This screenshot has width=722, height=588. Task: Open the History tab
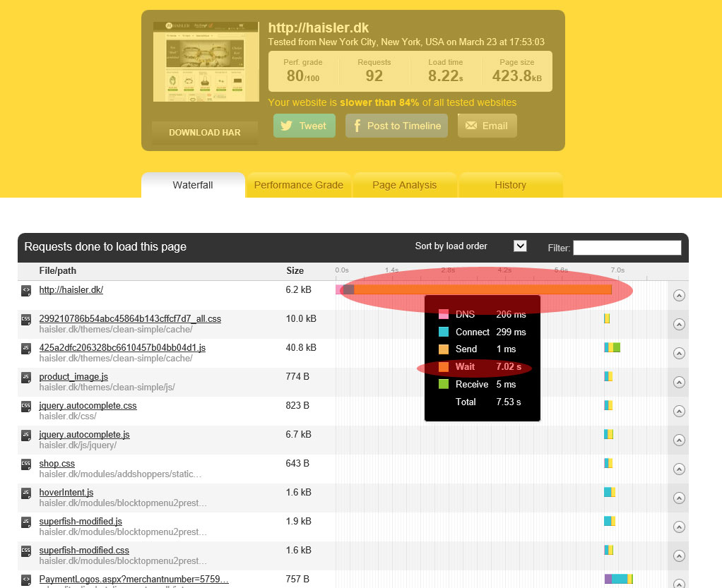coord(511,185)
